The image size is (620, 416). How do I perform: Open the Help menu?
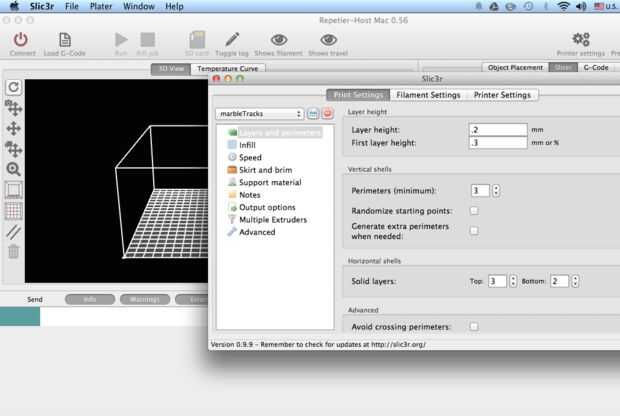point(174,6)
